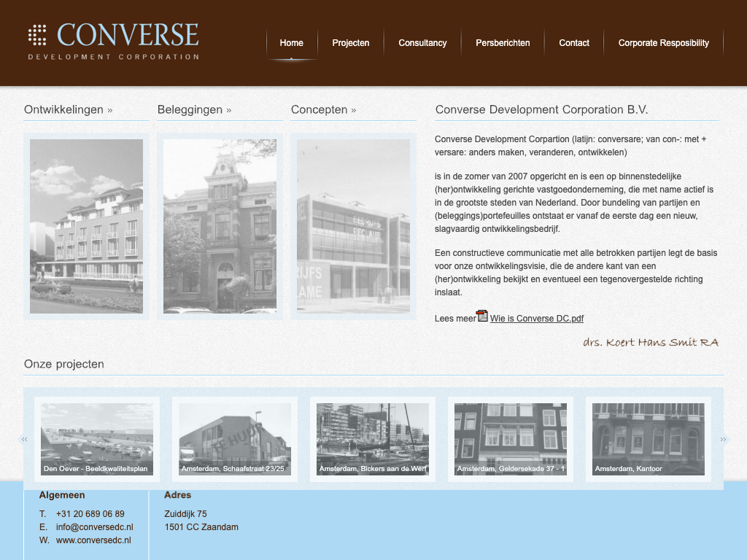The image size is (747, 560).
Task: Open the Amsterdam, Schaafstraat 23/25 project thumbnail
Action: 235,439
